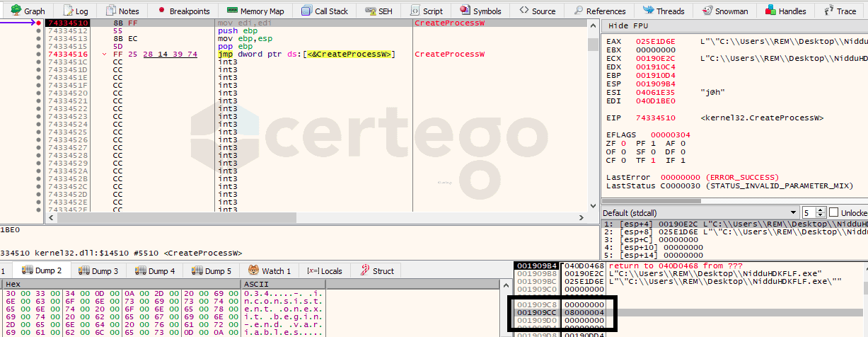This screenshot has width=868, height=337.
Task: Switch to the Handles tab
Action: (785, 11)
